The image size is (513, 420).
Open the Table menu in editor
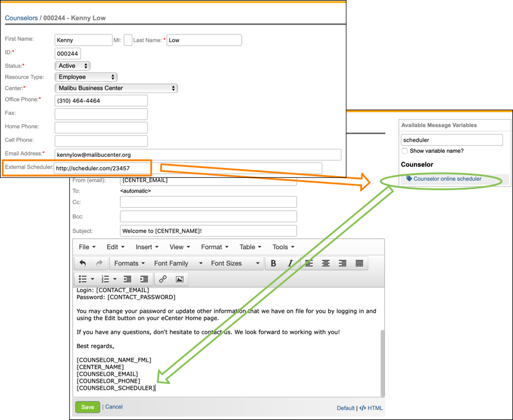tap(251, 247)
